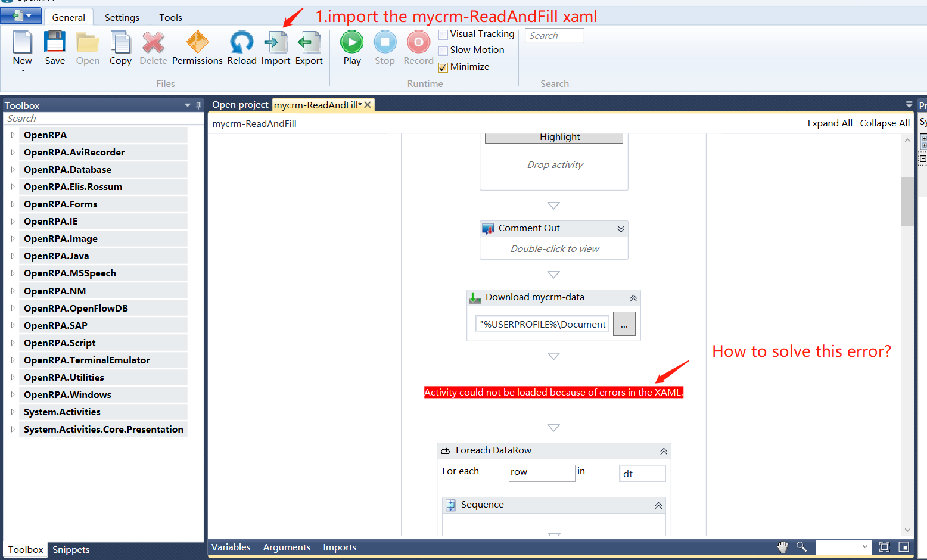
Task: Close the mycrm-ReadAndFill tab
Action: (x=368, y=105)
